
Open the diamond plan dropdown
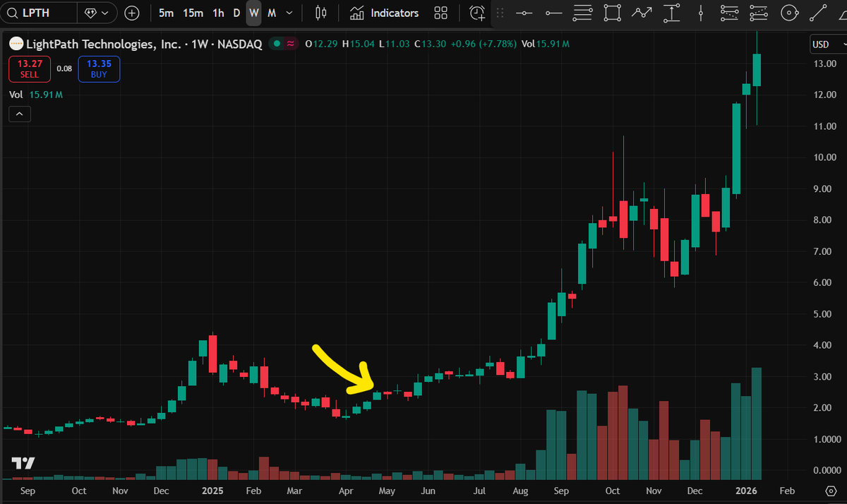tap(97, 13)
